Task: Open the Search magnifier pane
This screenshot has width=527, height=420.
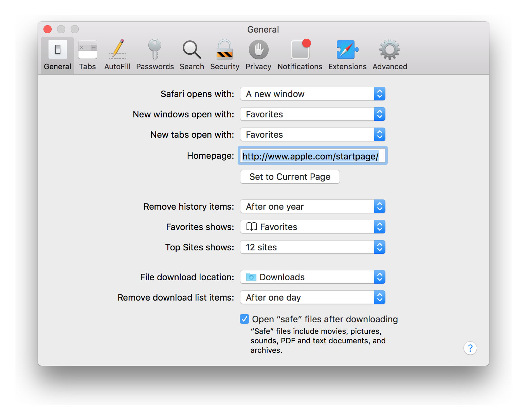Action: point(192,55)
